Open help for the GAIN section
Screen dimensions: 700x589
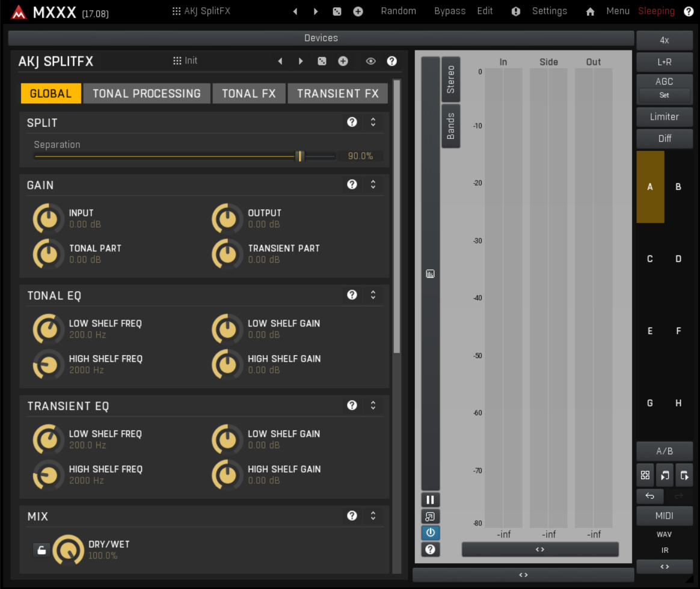click(352, 185)
